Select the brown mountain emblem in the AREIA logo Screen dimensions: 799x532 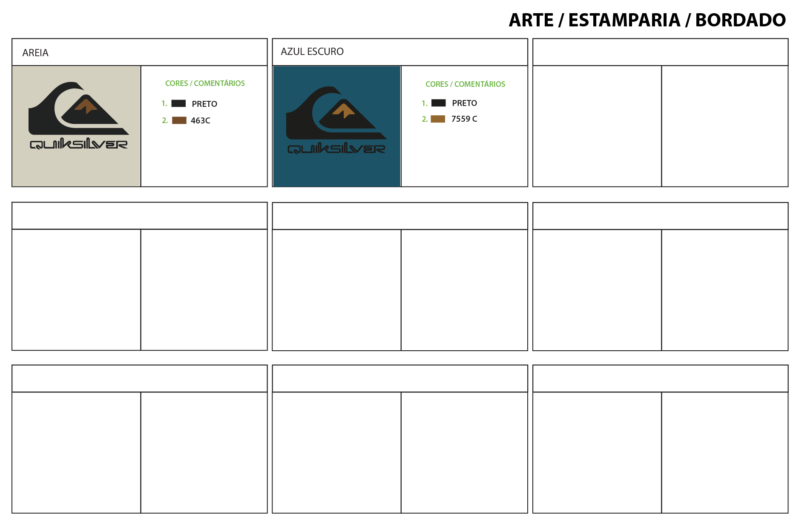coord(86,106)
